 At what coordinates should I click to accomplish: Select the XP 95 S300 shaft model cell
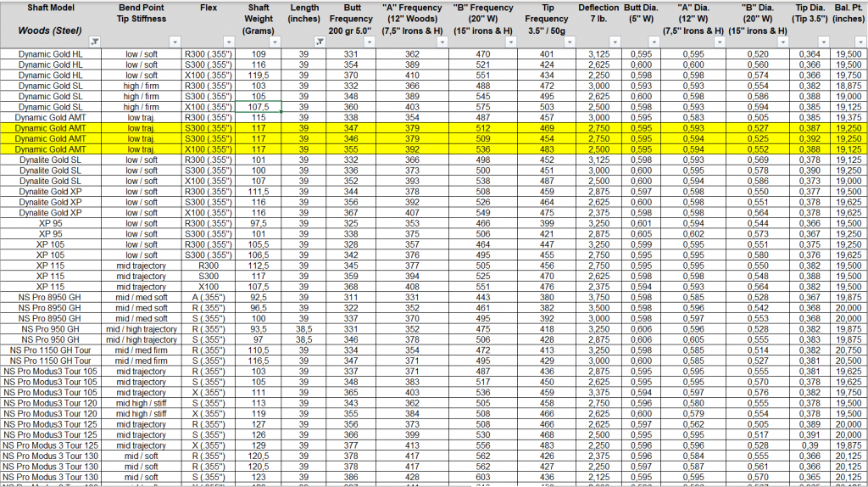[50, 234]
